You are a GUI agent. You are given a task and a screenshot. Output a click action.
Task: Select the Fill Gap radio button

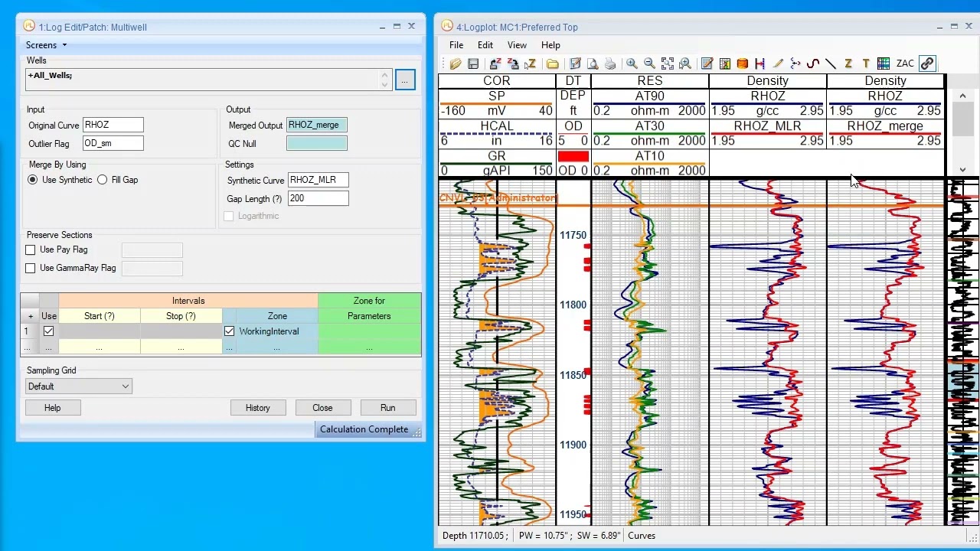(x=102, y=180)
